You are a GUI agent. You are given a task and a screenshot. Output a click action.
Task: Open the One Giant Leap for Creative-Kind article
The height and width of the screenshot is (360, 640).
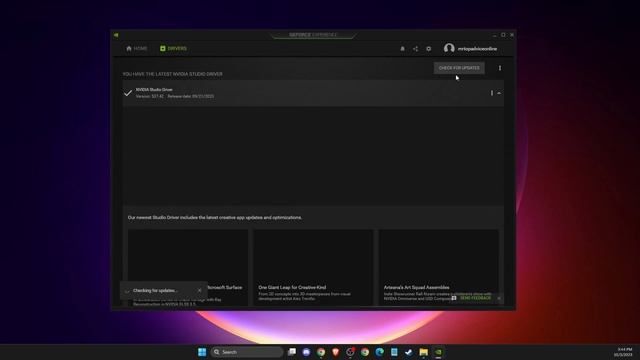point(313,267)
